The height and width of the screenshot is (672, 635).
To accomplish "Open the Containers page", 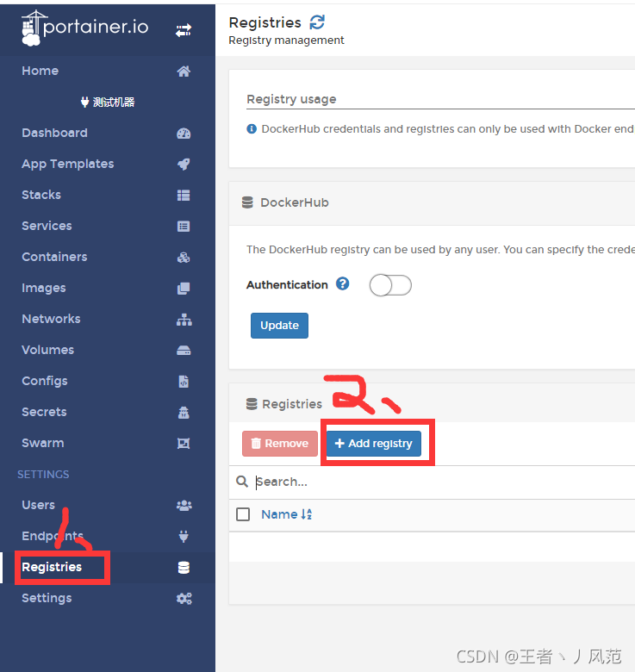I will click(54, 257).
